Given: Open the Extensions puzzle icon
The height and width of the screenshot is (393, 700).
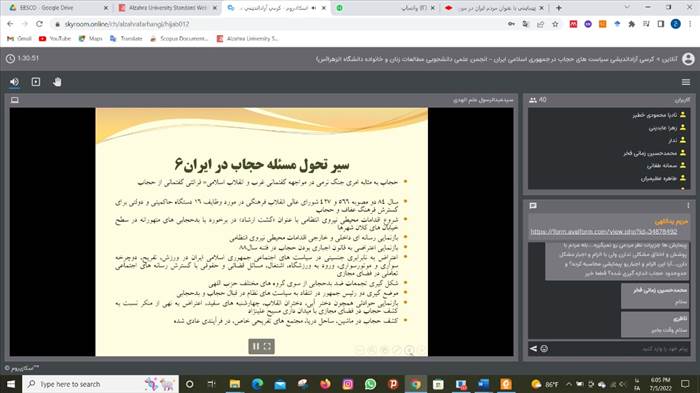Looking at the screenshot, I should pyautogui.click(x=631, y=24).
